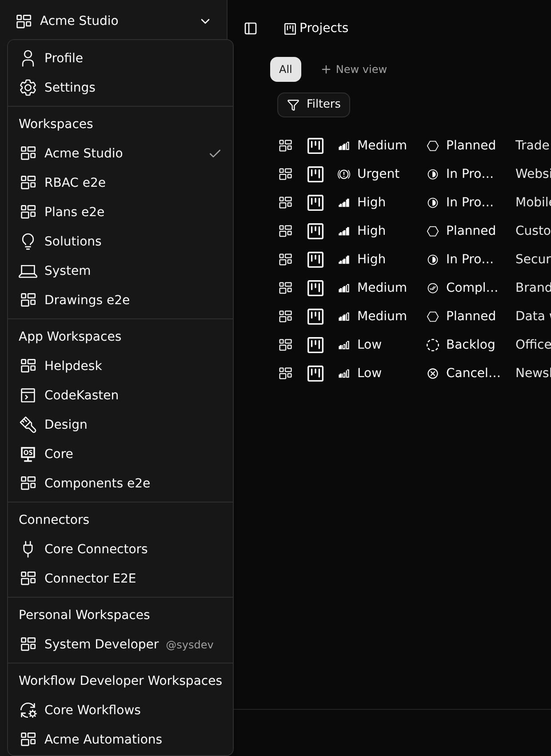Screen dimensions: 551x756
Task: Click Low priority bars in Office row
Action: click(344, 345)
